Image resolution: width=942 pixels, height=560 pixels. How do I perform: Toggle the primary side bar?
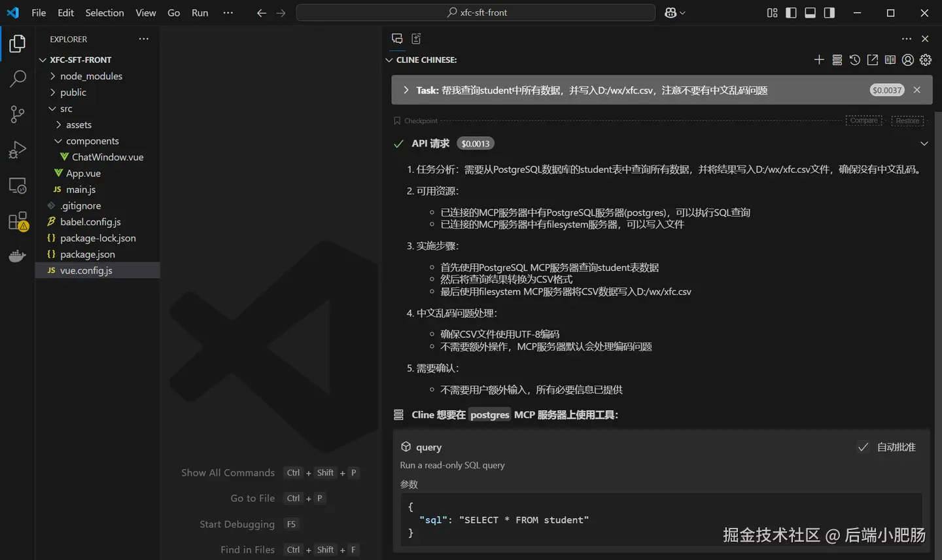[x=791, y=12]
